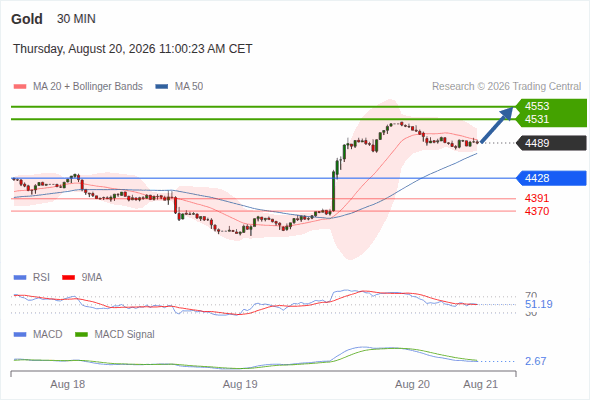The height and width of the screenshot is (400, 590).
Task: Click the blue upward forecast arrow
Action: click(x=497, y=125)
